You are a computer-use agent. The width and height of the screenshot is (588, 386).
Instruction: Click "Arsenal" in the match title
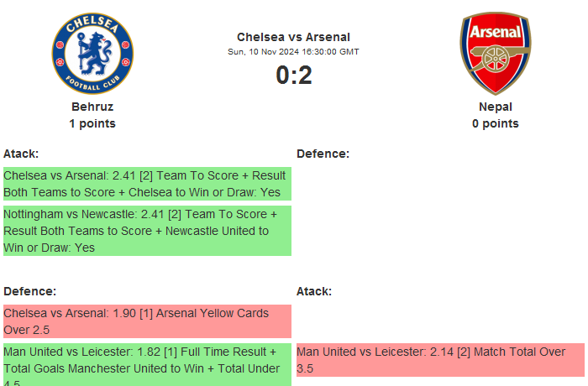328,37
